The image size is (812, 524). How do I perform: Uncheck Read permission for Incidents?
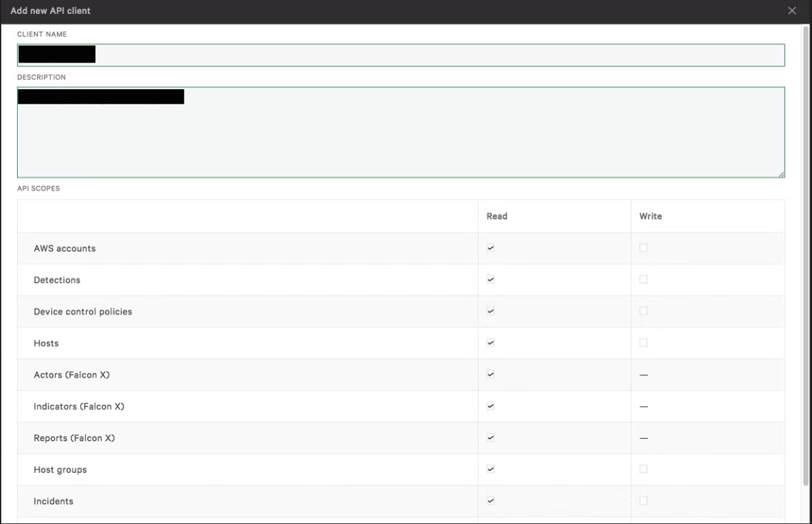tap(490, 501)
